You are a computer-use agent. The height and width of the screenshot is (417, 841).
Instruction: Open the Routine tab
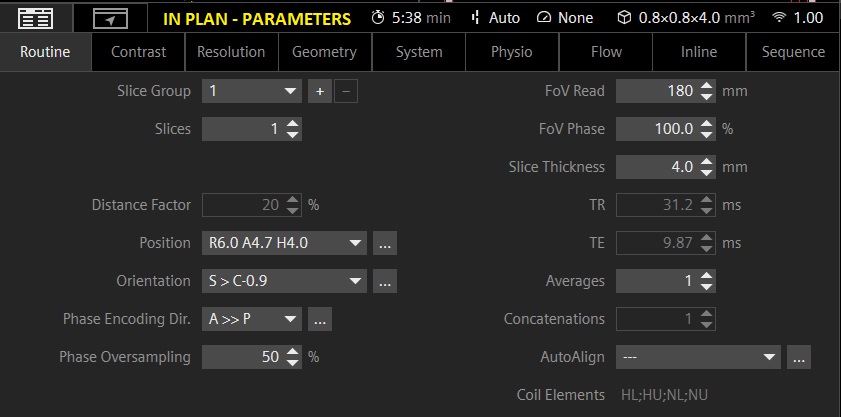pos(45,52)
